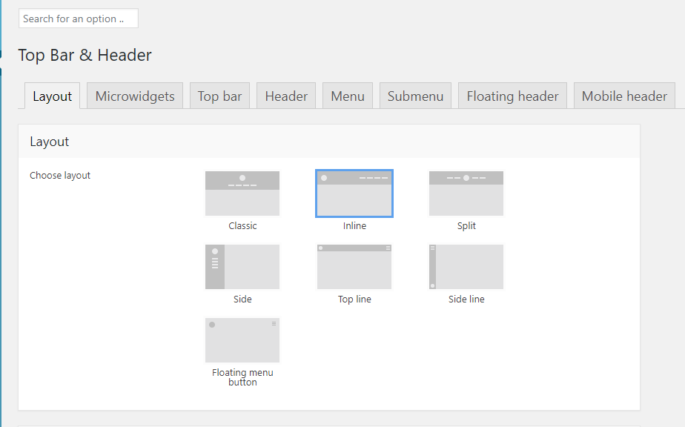
Task: Open the Mobile header tab
Action: (624, 96)
